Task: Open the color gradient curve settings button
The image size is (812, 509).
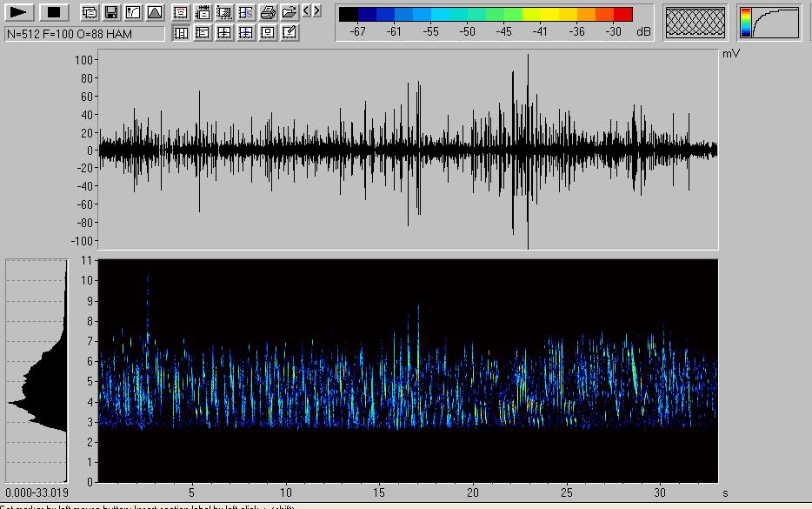Action: pos(770,23)
